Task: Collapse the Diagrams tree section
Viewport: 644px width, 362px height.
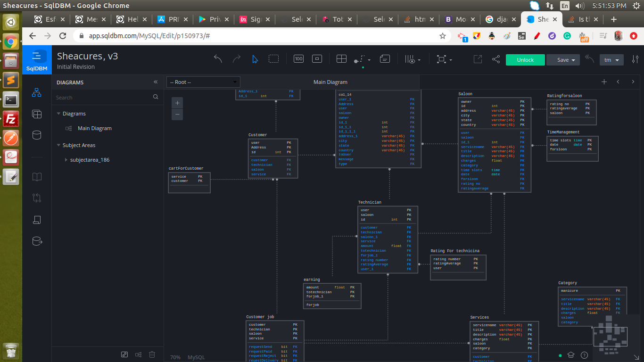Action: (x=58, y=114)
